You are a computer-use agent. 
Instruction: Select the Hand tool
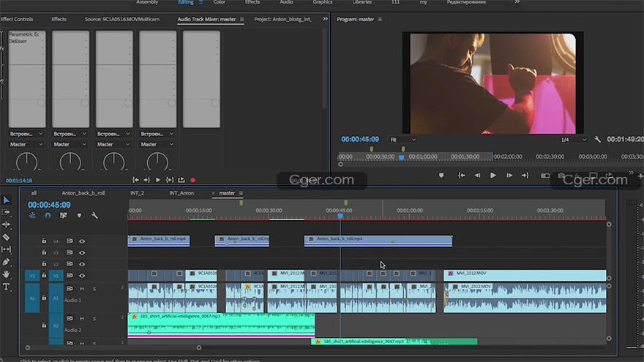click(x=6, y=274)
